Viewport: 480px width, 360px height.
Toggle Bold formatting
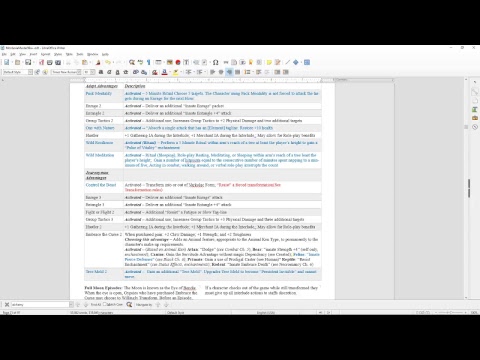101,72
